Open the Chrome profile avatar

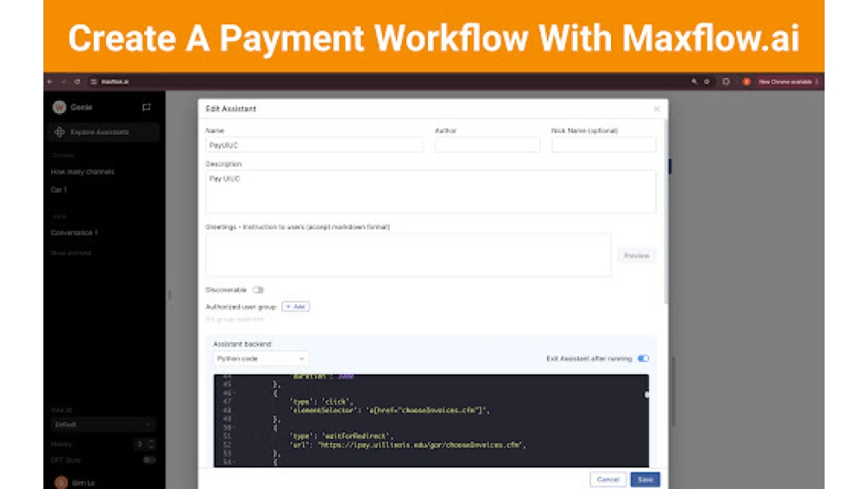coord(746,82)
